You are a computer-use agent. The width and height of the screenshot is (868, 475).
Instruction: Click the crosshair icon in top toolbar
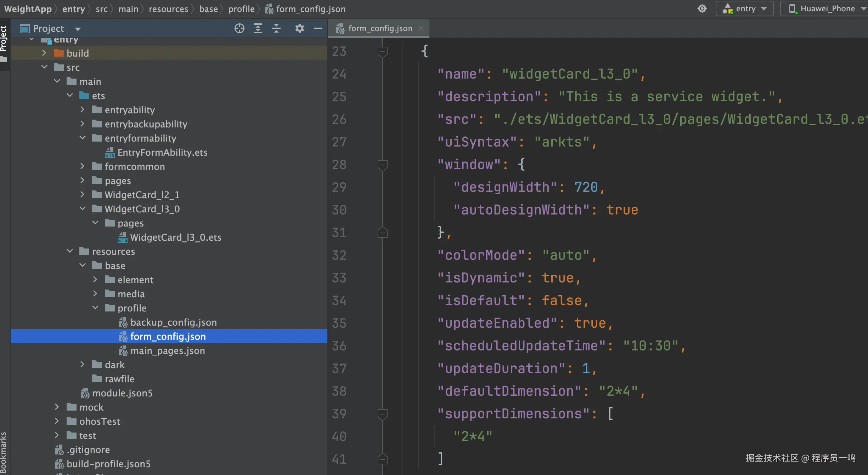[702, 9]
